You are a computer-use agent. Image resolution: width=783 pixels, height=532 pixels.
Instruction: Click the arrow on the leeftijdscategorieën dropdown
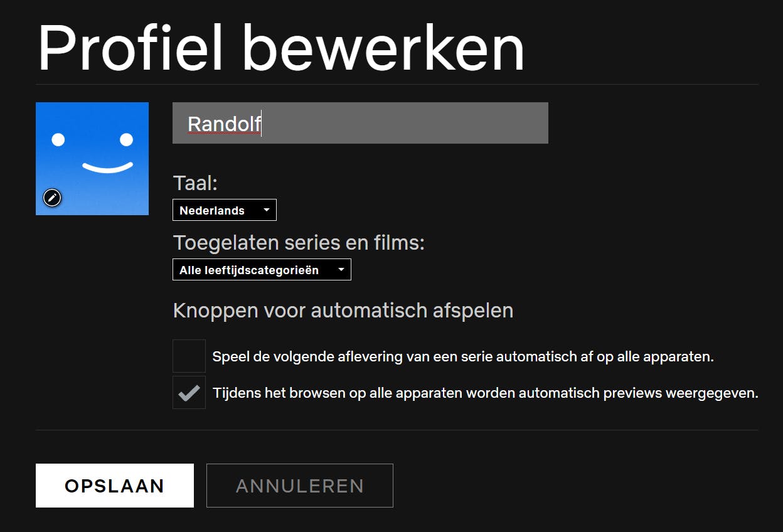341,270
